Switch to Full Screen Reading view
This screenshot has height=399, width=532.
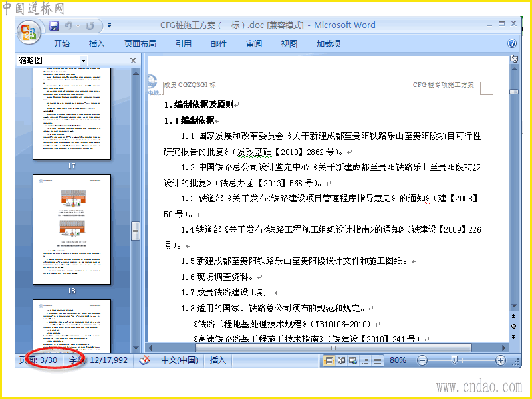pos(341,360)
